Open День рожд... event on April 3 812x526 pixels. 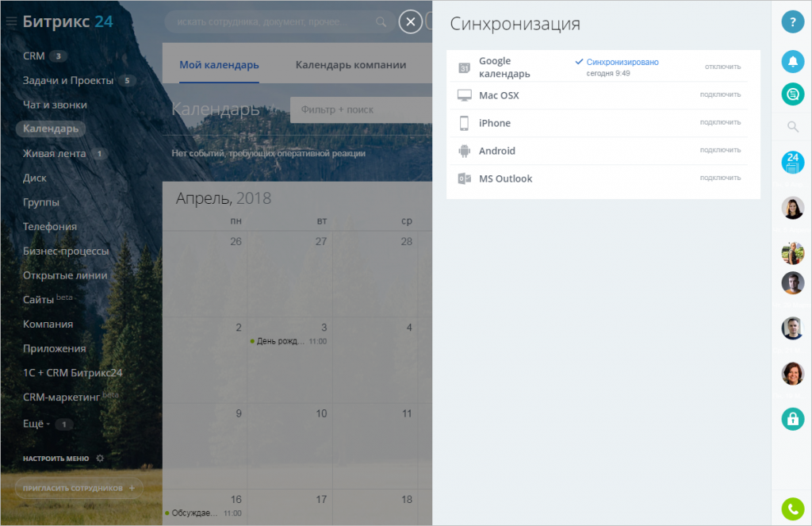pos(289,341)
